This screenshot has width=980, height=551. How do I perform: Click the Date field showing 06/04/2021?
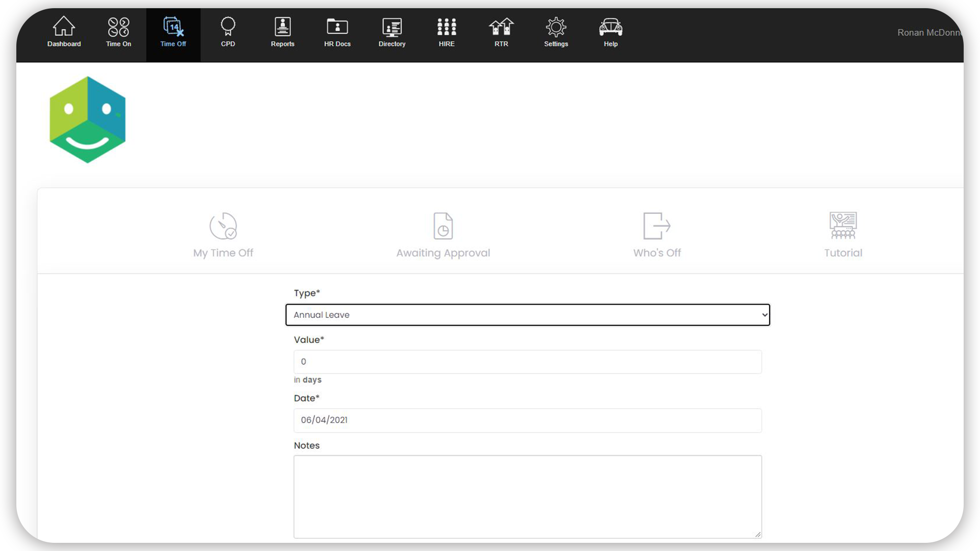(527, 420)
